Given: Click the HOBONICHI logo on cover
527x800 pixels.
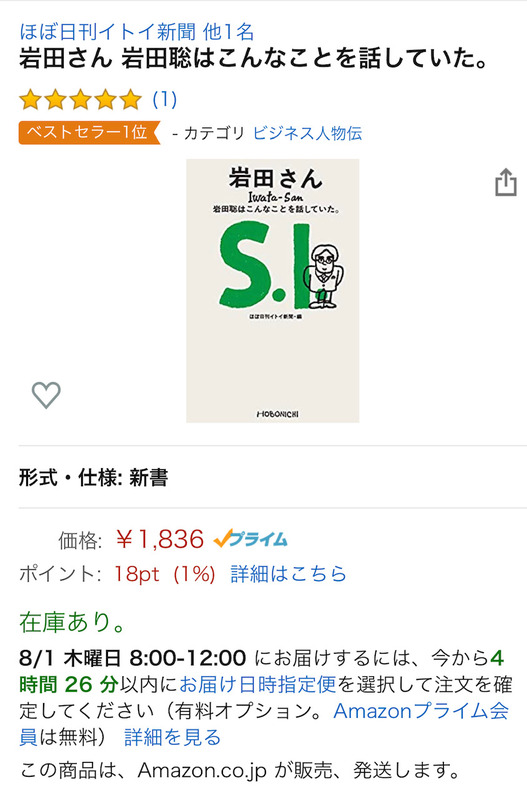Looking at the screenshot, I should 278,414.
